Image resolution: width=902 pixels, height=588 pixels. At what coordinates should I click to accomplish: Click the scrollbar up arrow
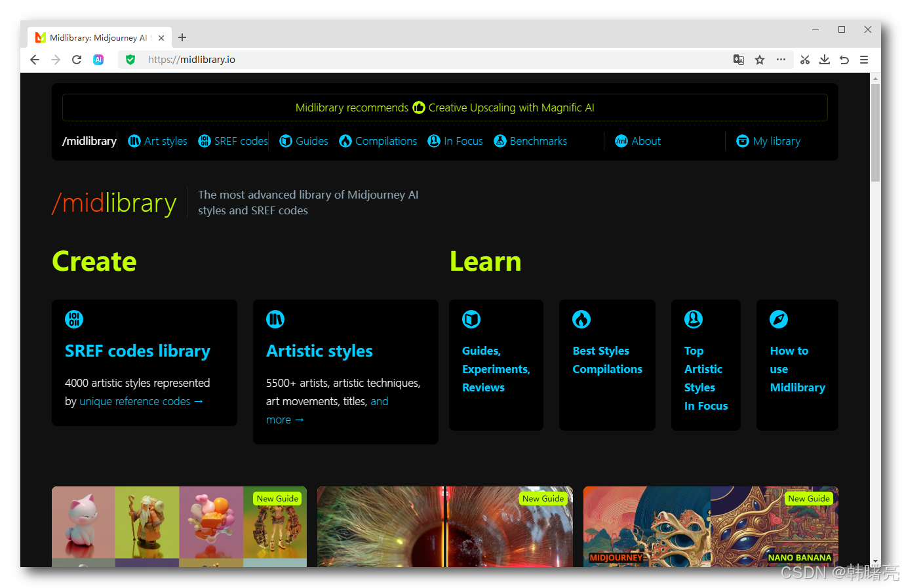click(875, 78)
